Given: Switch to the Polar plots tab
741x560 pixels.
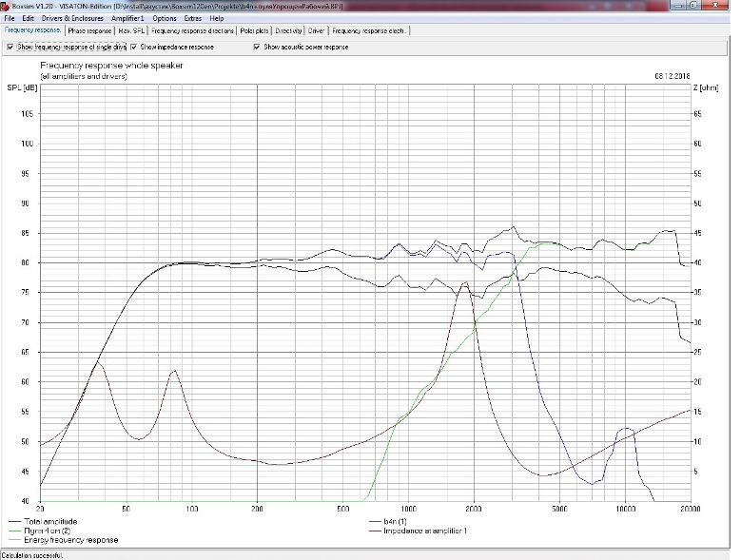Looking at the screenshot, I should 254,30.
